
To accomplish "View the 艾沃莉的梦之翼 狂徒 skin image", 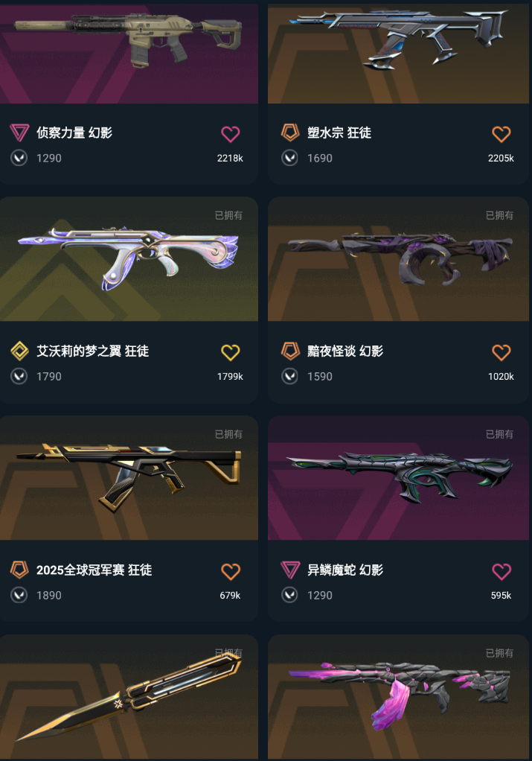I will pos(129,258).
